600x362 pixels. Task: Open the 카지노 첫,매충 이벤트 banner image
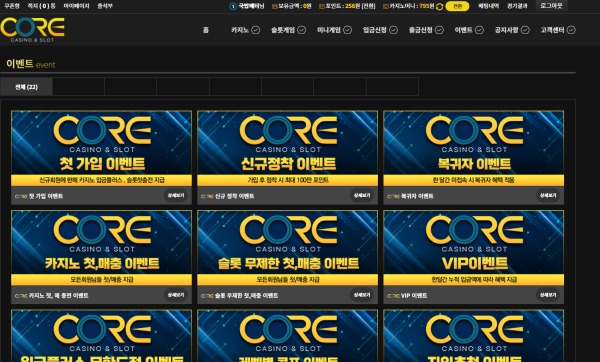(101, 248)
